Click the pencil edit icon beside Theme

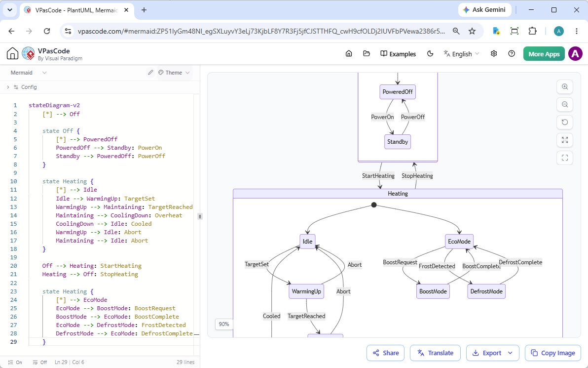150,73
